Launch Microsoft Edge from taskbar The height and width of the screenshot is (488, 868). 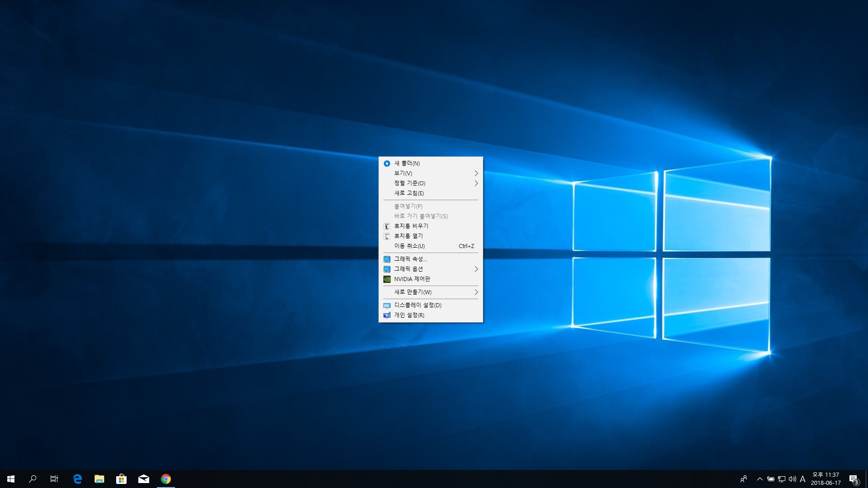tap(77, 479)
